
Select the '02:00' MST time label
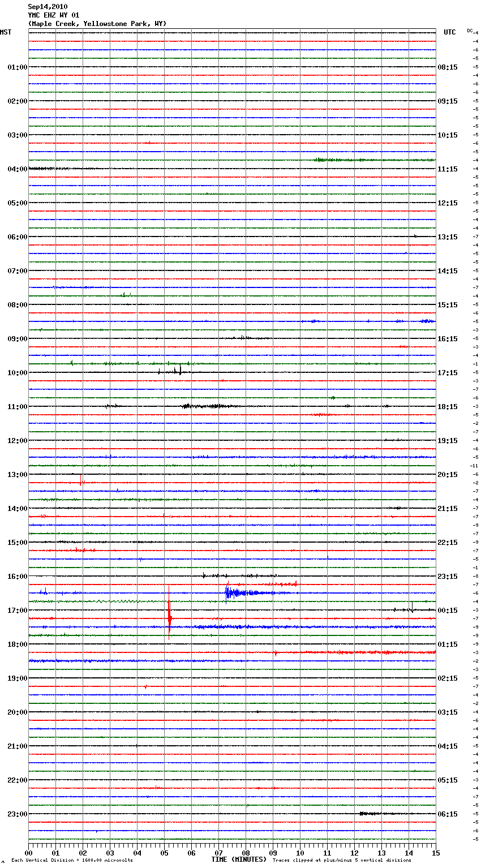click(x=17, y=101)
